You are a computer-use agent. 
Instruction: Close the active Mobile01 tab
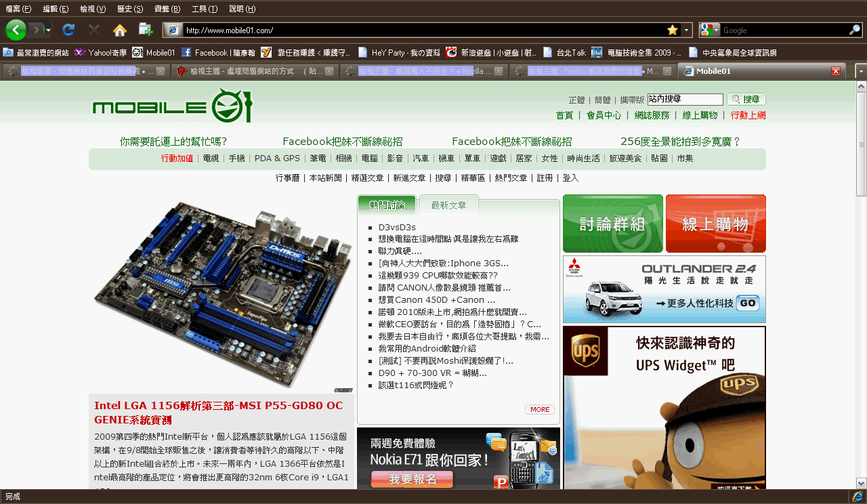pos(836,71)
